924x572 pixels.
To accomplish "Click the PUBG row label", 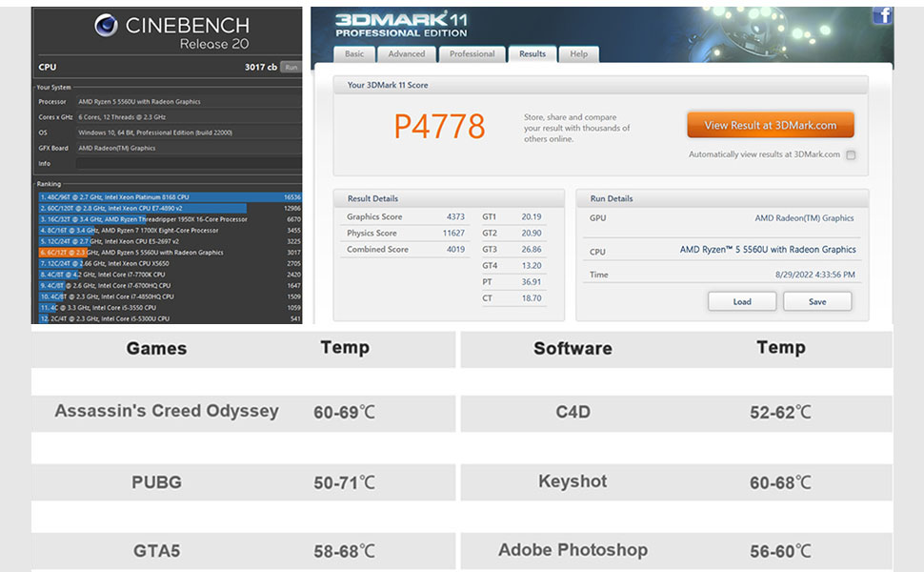I will pyautogui.click(x=156, y=482).
